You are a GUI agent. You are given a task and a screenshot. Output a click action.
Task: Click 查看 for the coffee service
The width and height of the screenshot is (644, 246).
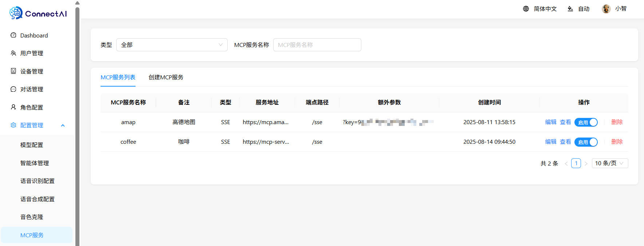click(565, 142)
